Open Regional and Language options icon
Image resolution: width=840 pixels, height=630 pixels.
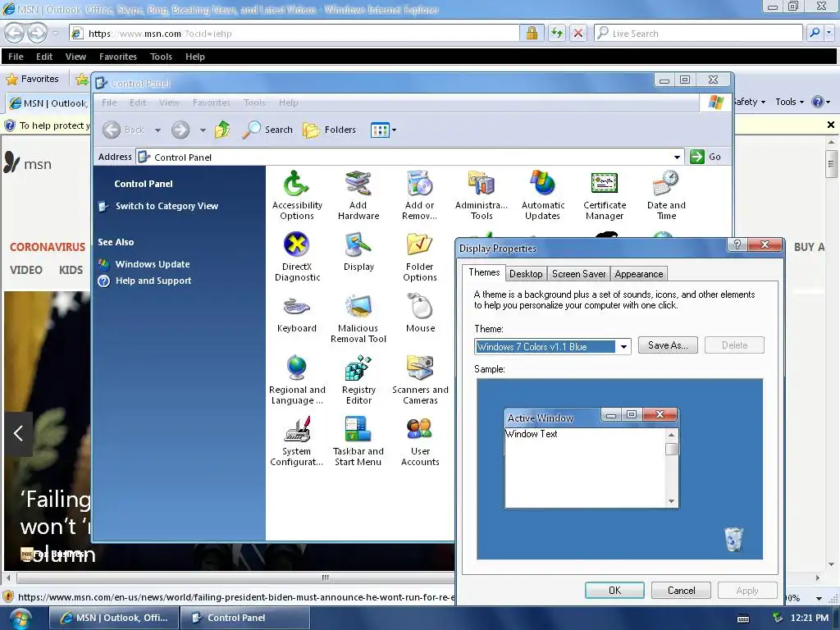pyautogui.click(x=297, y=380)
